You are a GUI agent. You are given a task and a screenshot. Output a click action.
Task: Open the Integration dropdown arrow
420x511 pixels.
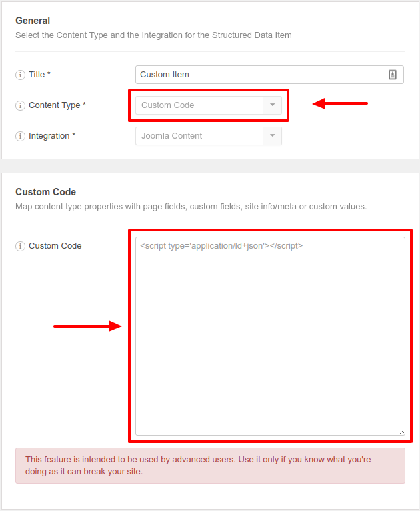tap(273, 135)
